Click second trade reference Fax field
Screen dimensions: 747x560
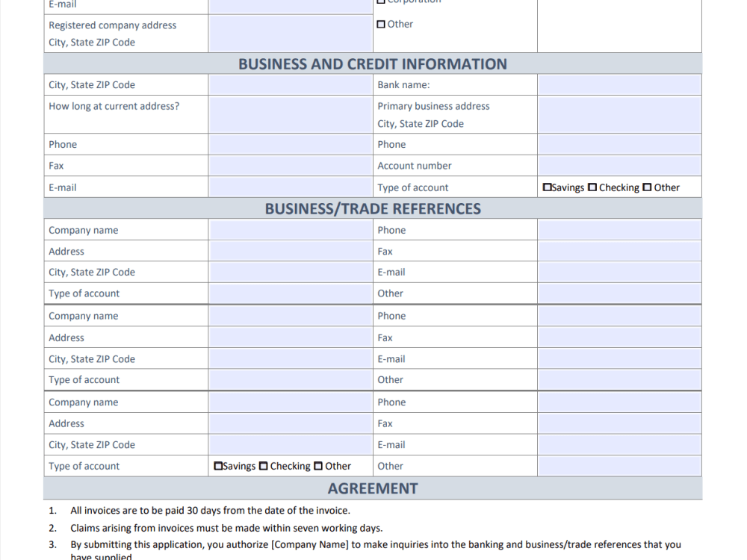(x=619, y=337)
